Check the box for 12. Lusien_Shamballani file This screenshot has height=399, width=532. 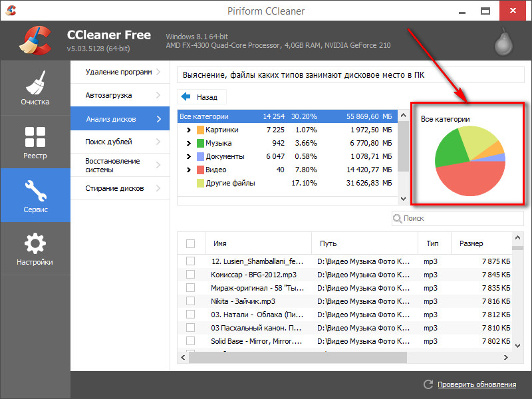[191, 261]
